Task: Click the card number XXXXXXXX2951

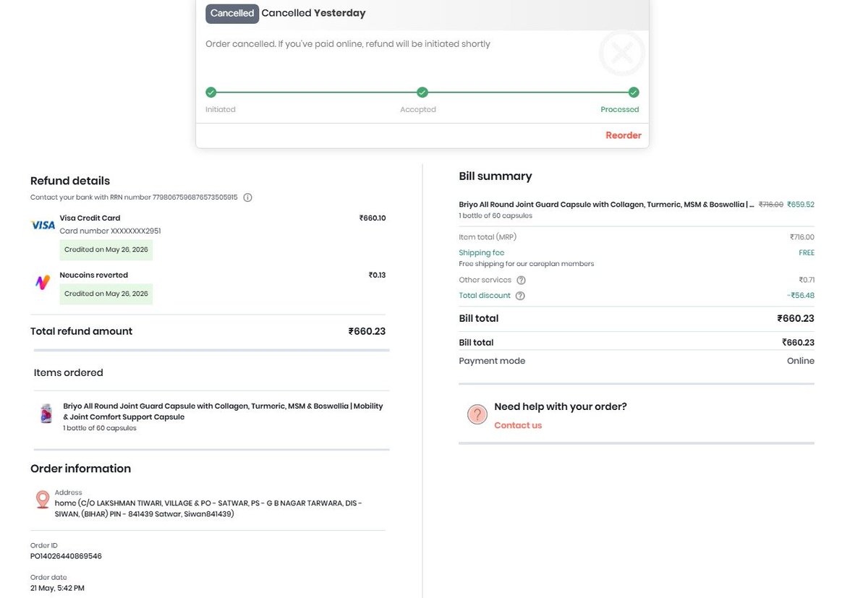Action: click(x=110, y=231)
